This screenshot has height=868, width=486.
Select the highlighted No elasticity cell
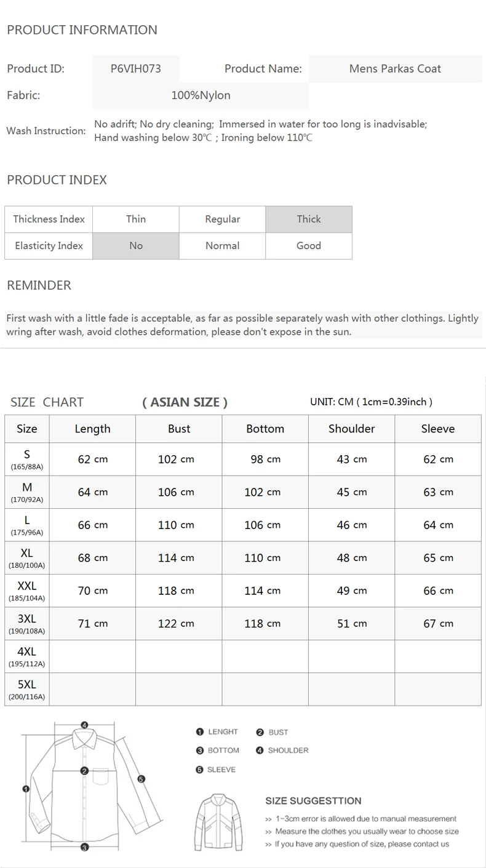(136, 245)
